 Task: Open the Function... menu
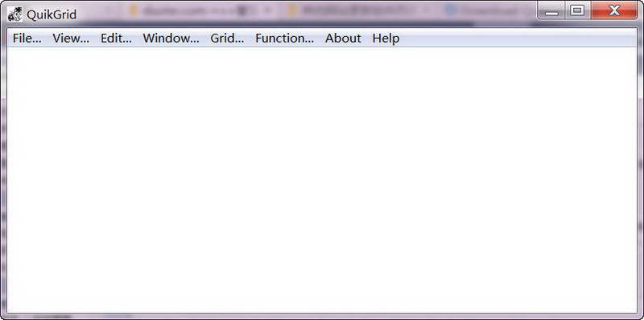click(285, 38)
